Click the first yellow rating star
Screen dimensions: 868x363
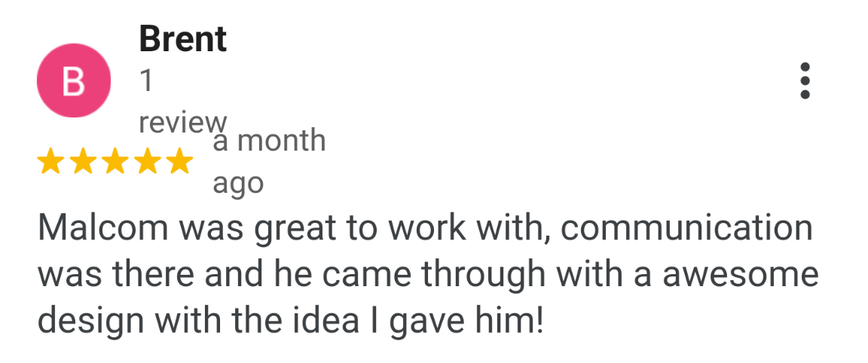point(50,161)
